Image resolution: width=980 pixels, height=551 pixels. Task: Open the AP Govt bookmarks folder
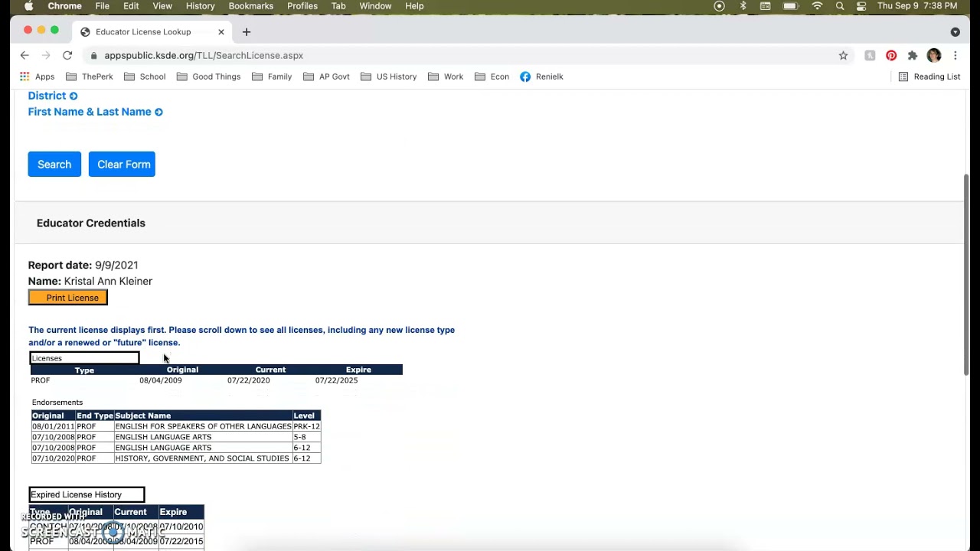tap(326, 77)
